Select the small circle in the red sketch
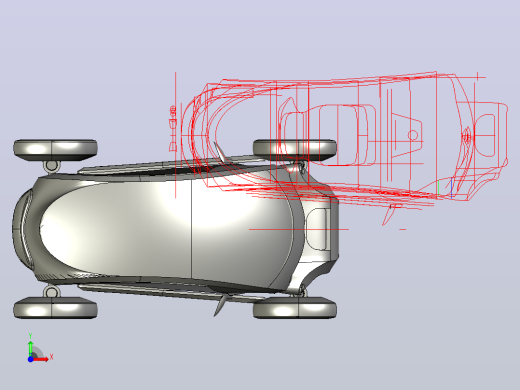Image resolution: width=520 pixels, height=390 pixels. [x=413, y=135]
